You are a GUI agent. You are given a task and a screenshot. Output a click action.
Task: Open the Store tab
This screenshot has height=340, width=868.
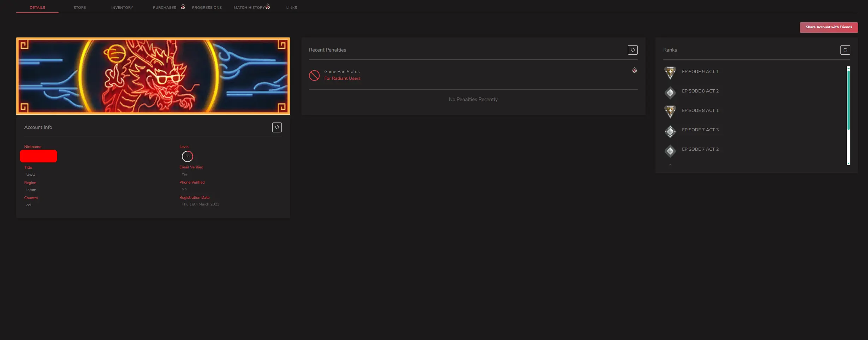[x=79, y=7]
